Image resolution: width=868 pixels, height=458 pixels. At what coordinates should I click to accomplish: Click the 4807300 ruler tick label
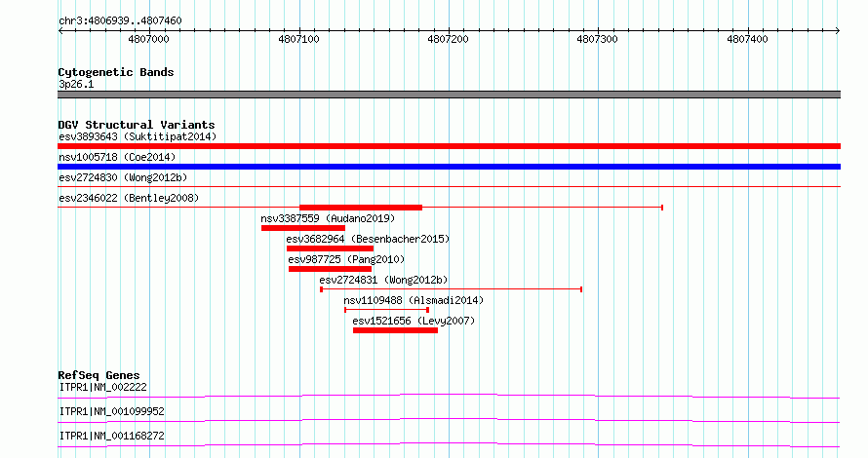coord(597,39)
